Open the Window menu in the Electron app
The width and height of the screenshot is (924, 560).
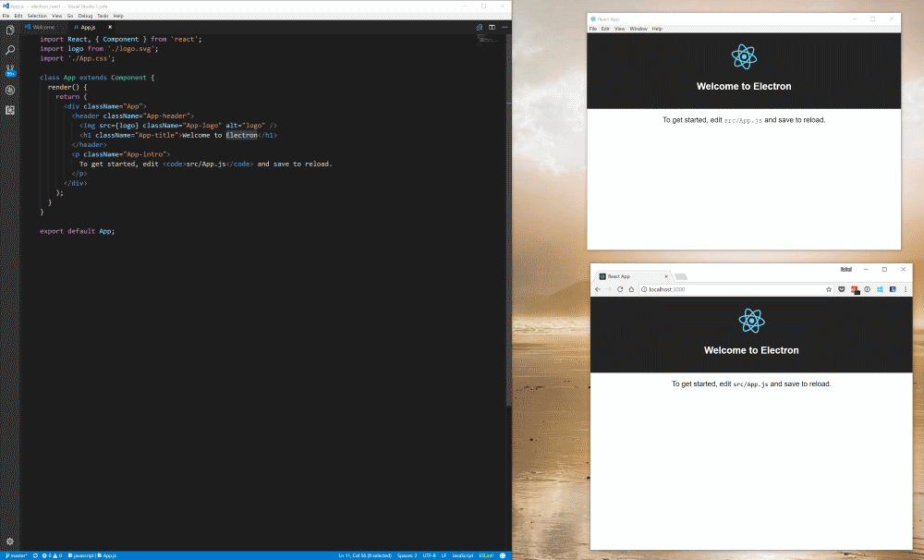[x=638, y=29]
